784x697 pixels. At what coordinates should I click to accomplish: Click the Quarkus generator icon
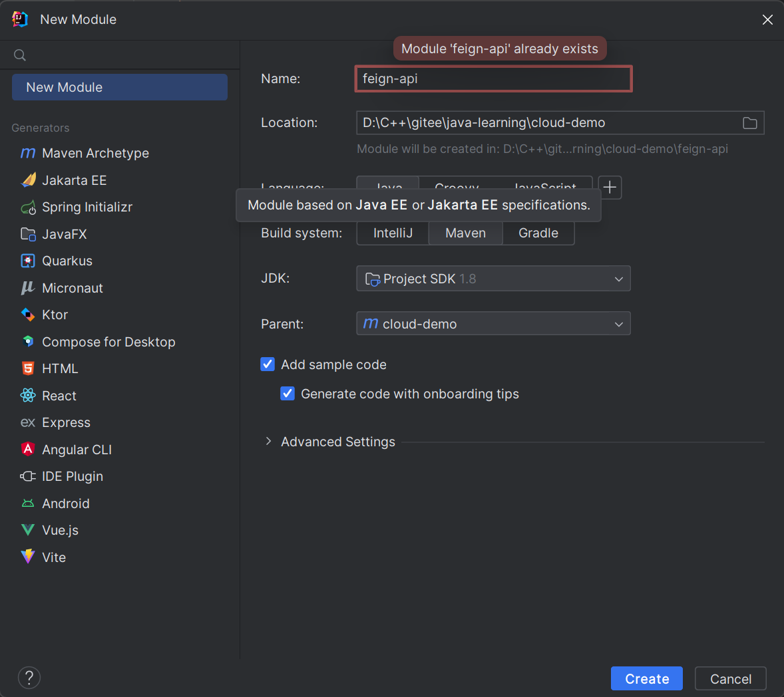click(x=28, y=261)
